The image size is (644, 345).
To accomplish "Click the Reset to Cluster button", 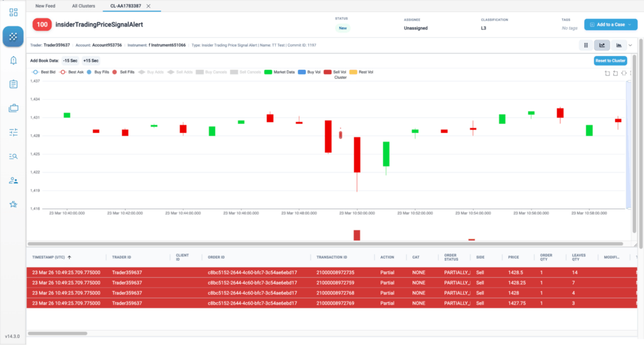I will click(x=610, y=60).
